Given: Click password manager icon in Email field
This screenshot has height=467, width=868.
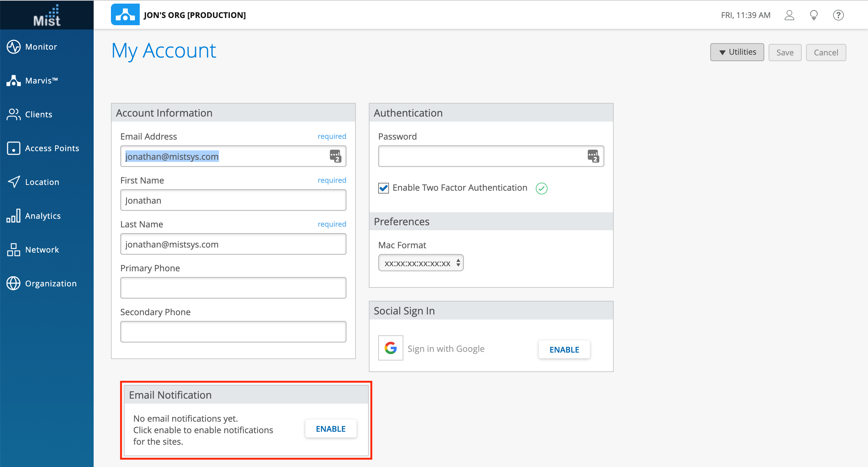Looking at the screenshot, I should (x=335, y=156).
